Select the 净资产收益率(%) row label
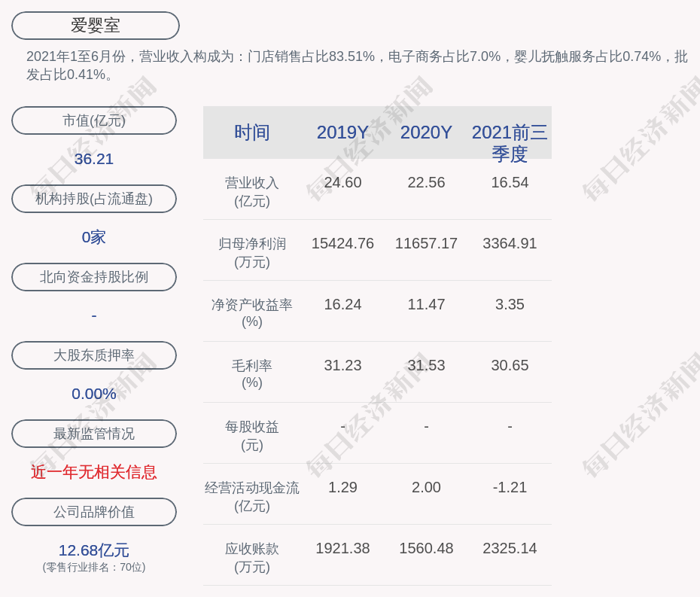 252,313
